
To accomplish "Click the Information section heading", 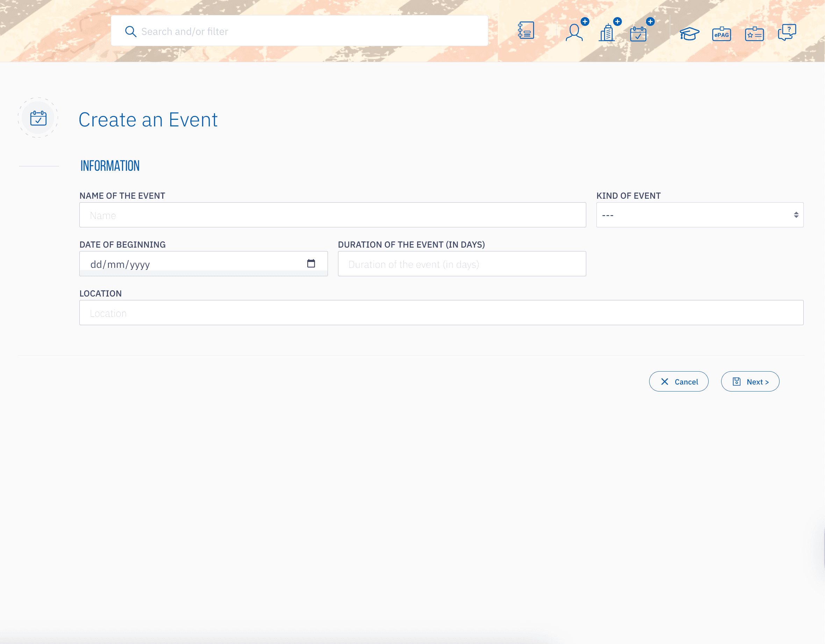I will coord(110,166).
